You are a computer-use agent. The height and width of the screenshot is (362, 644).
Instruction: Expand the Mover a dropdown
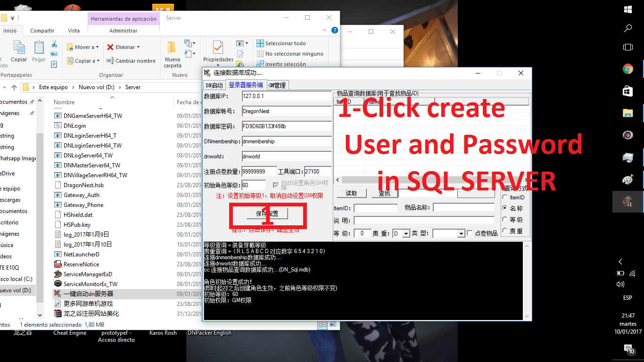(98, 47)
